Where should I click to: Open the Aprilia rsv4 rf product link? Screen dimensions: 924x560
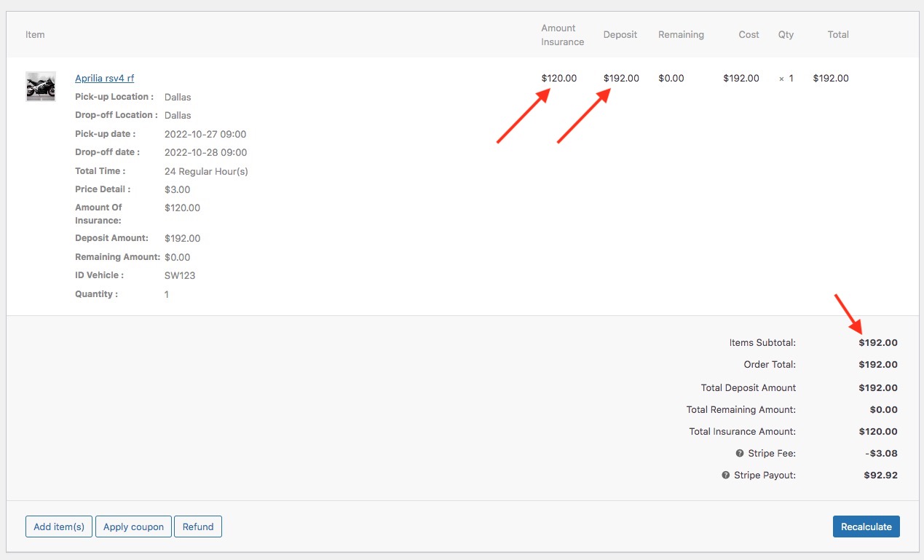(x=104, y=79)
